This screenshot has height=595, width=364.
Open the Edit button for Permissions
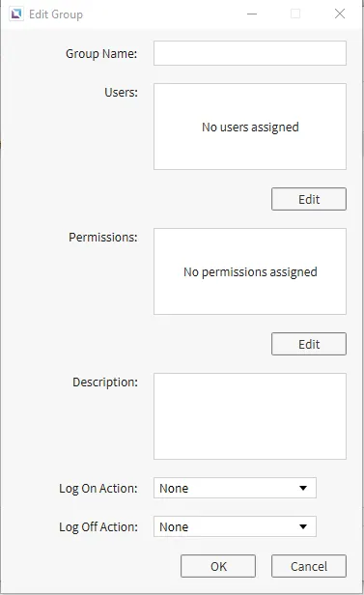(309, 344)
